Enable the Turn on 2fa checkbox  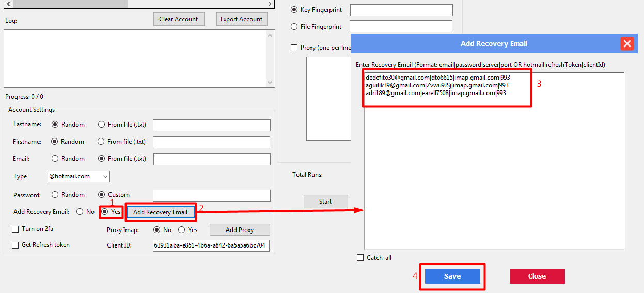tap(15, 229)
